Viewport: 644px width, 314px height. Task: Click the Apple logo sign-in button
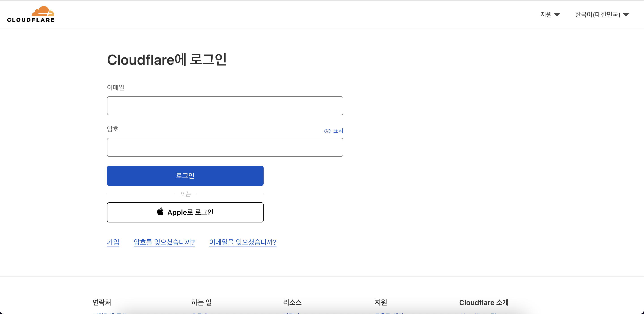click(x=185, y=212)
